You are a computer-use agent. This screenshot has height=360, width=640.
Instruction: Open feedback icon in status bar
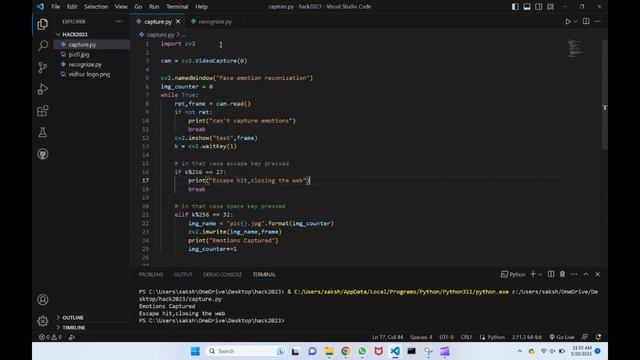585,337
